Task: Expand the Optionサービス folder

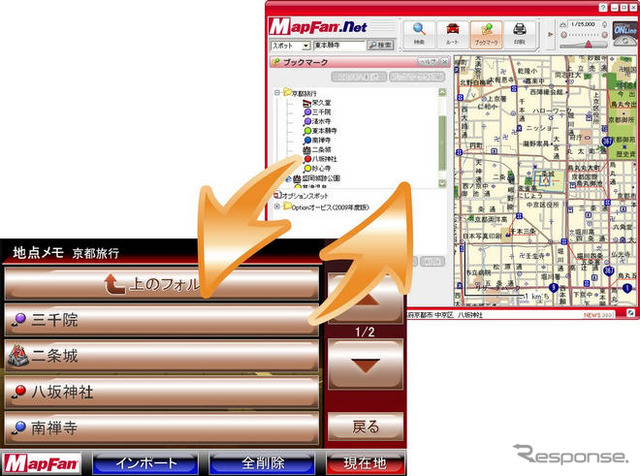Action: [x=277, y=207]
